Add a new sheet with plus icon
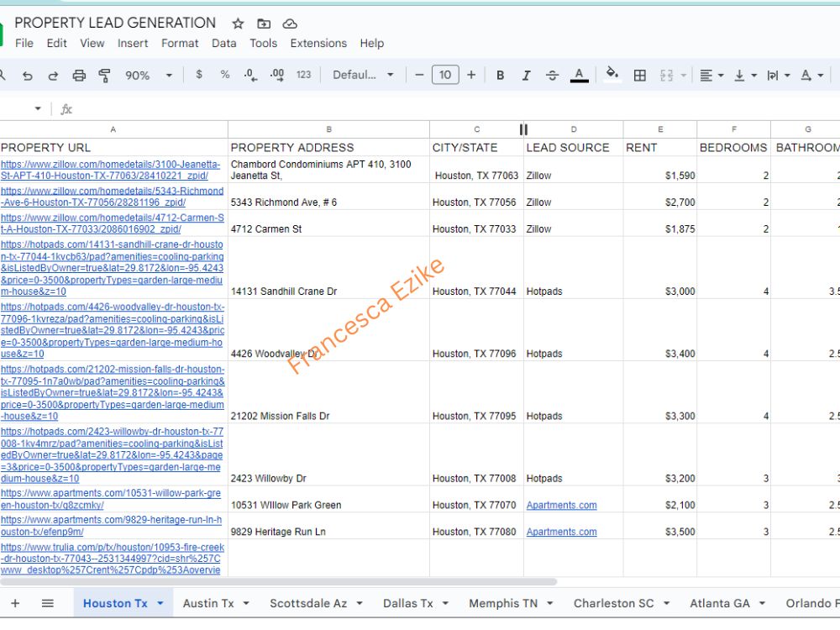Viewport: 840px width, 630px height. point(15,603)
